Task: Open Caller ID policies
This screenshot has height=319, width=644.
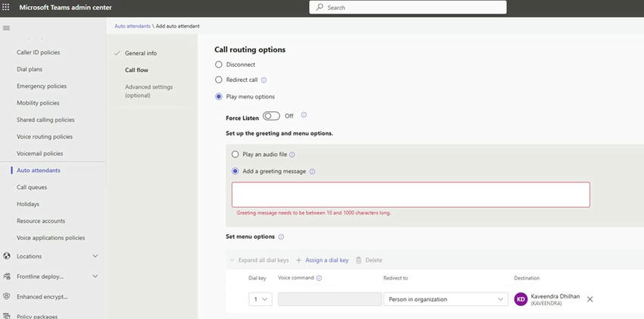Action: [38, 52]
